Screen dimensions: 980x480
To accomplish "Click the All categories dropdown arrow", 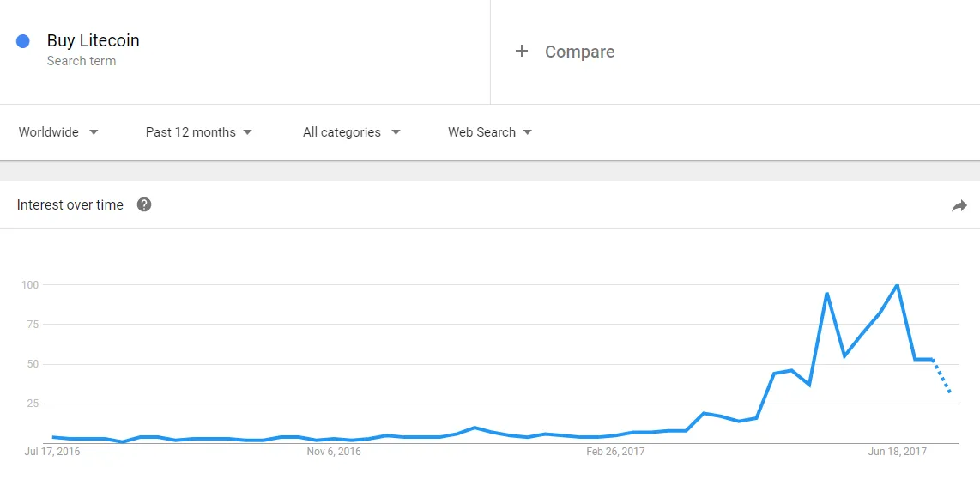I will [x=396, y=132].
